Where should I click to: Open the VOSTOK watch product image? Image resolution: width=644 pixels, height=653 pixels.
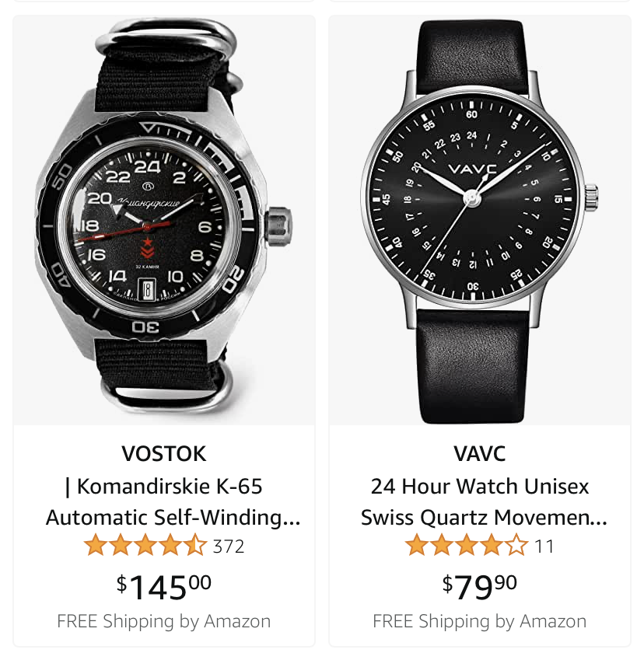coord(164,220)
